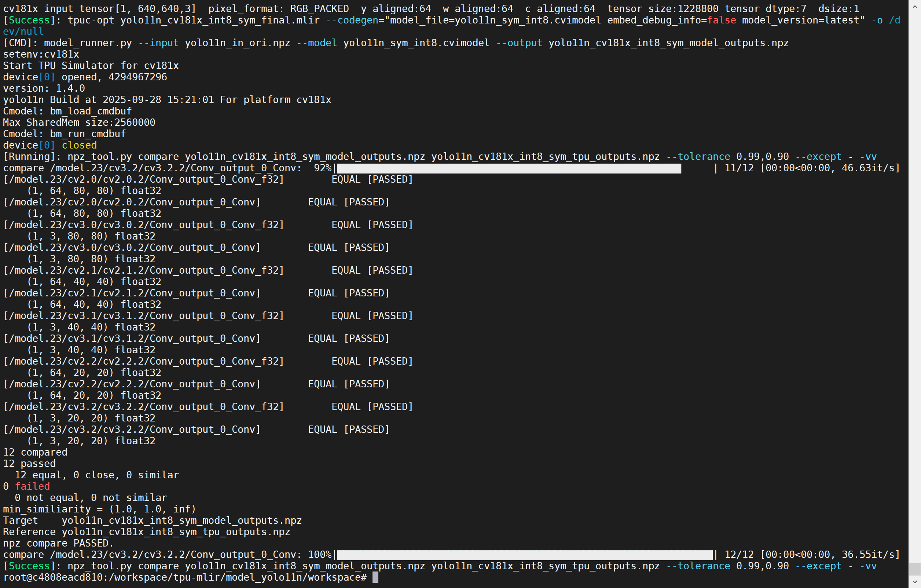
Task: Click the 'Reference' output file name
Action: [x=176, y=532]
